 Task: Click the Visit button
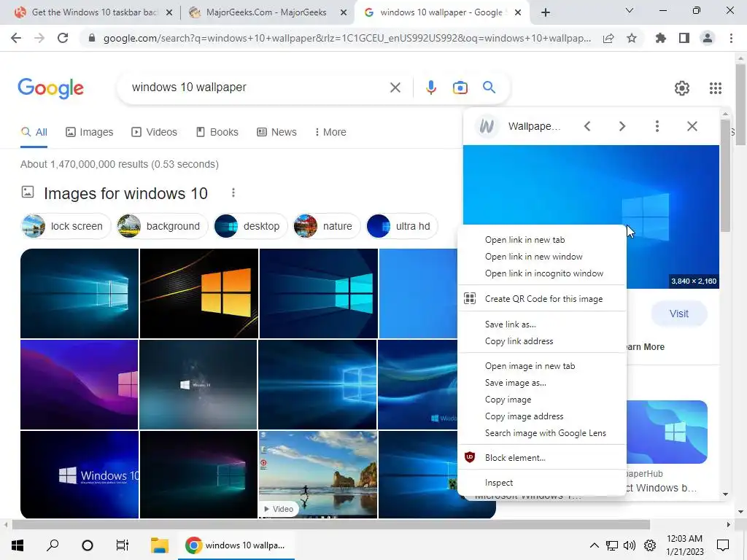[x=679, y=314]
